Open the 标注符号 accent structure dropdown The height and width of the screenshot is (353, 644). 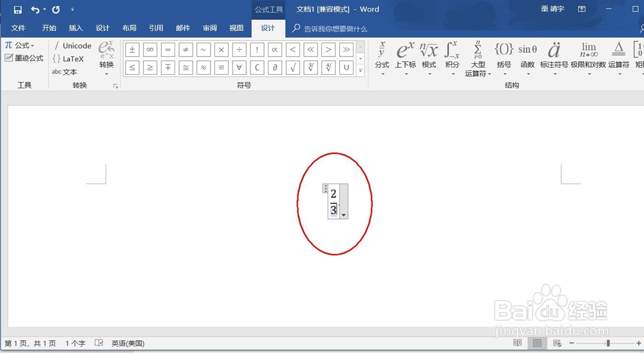(554, 59)
